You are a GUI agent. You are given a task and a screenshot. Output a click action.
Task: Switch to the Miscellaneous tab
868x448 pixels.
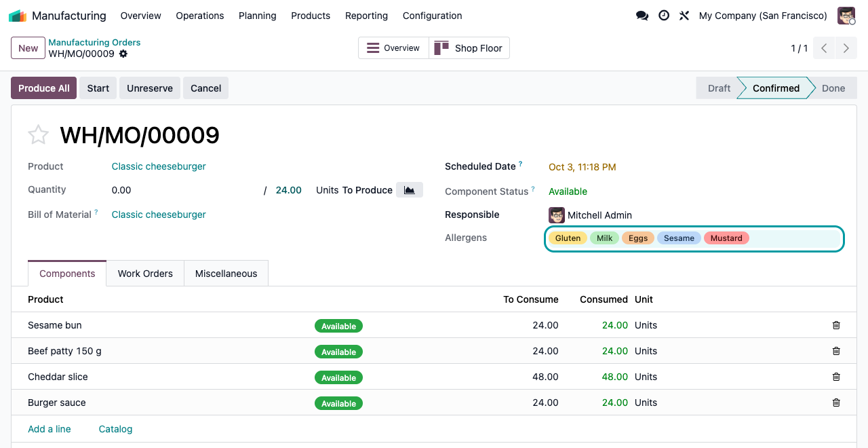click(x=226, y=274)
